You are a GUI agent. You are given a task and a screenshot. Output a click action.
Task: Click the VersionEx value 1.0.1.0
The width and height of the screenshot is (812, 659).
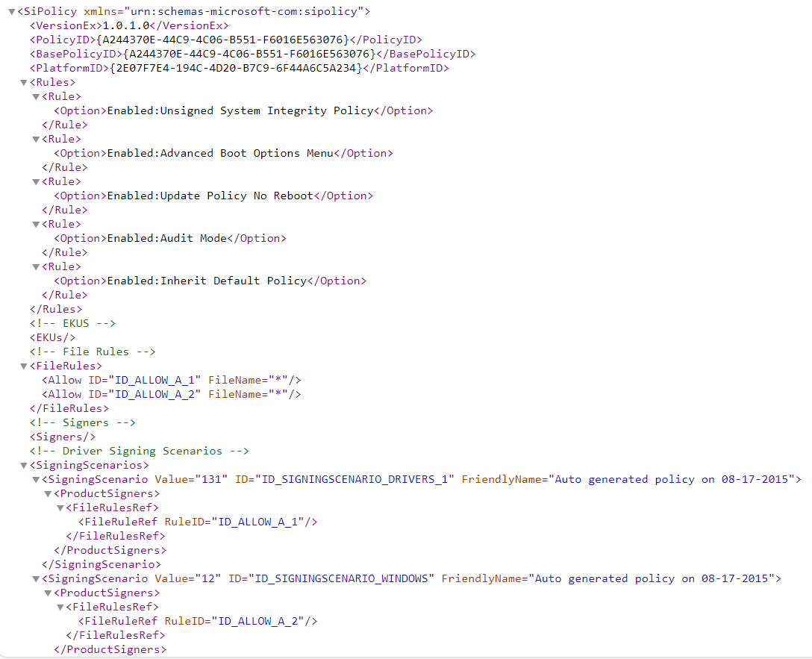pos(126,25)
